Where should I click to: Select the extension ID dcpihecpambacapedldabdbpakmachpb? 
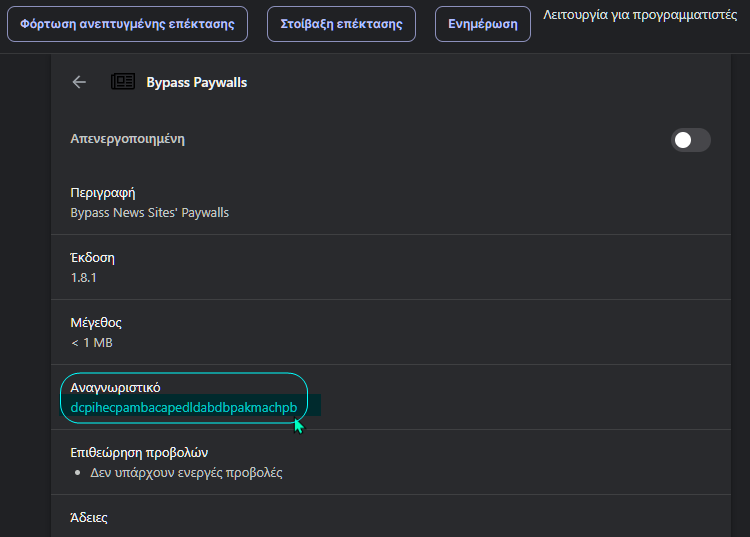coord(184,407)
